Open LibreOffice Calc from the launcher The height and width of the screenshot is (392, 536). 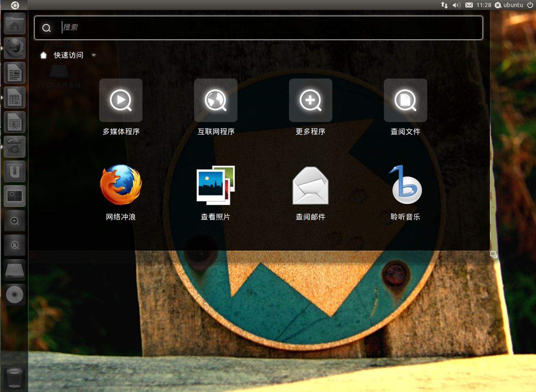tap(15, 98)
